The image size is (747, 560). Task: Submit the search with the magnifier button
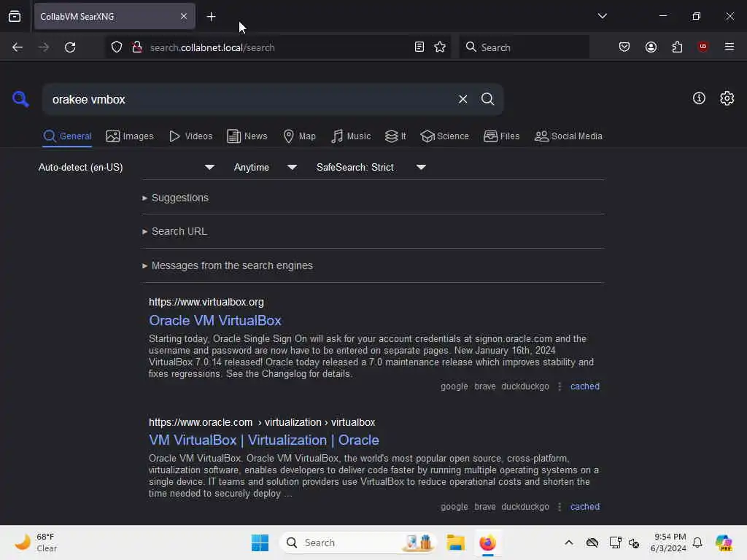487,99
